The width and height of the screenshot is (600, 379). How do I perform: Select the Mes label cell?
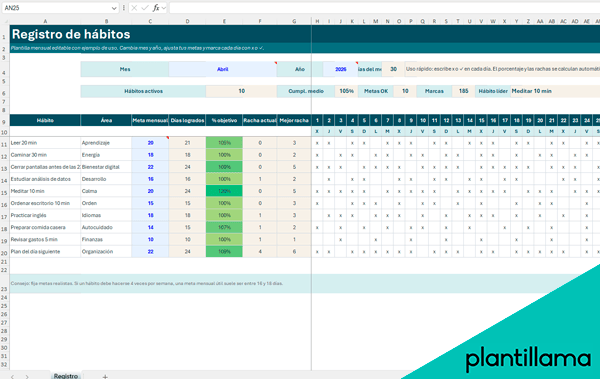[125, 69]
